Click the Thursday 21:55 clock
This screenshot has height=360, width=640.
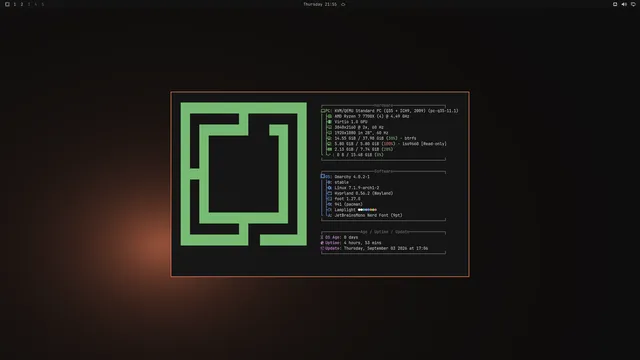coord(320,4)
